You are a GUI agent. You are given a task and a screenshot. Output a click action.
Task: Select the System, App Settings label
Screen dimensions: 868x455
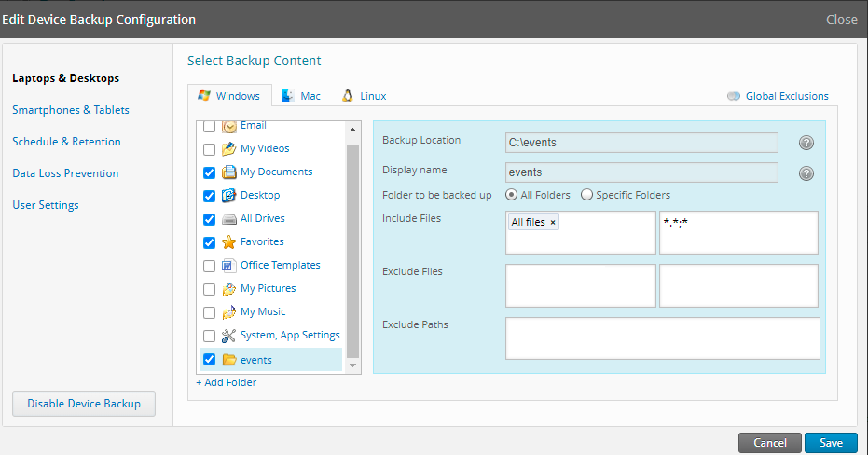[290, 335]
